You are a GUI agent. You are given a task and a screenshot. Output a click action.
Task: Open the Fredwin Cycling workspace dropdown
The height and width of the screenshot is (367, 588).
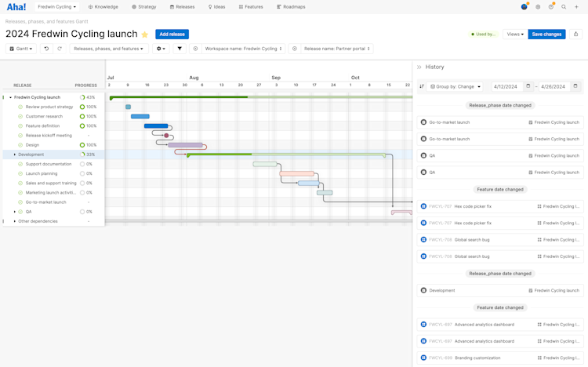[56, 7]
